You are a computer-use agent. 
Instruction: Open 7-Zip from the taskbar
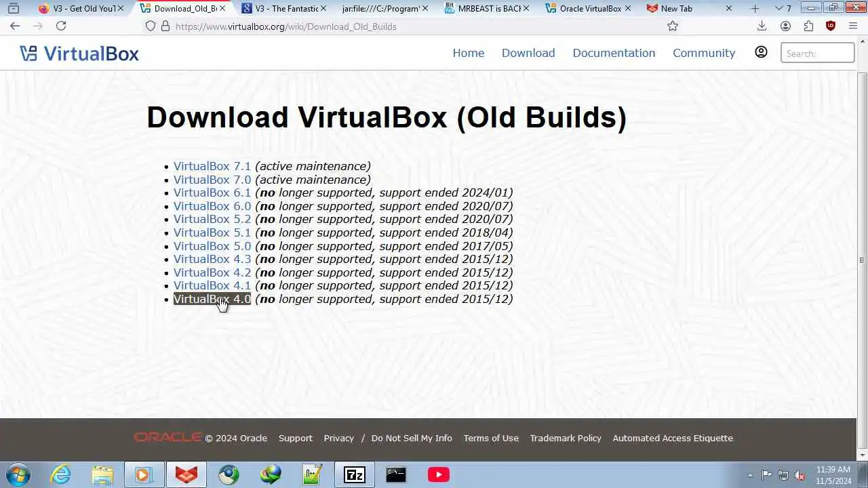tap(355, 474)
